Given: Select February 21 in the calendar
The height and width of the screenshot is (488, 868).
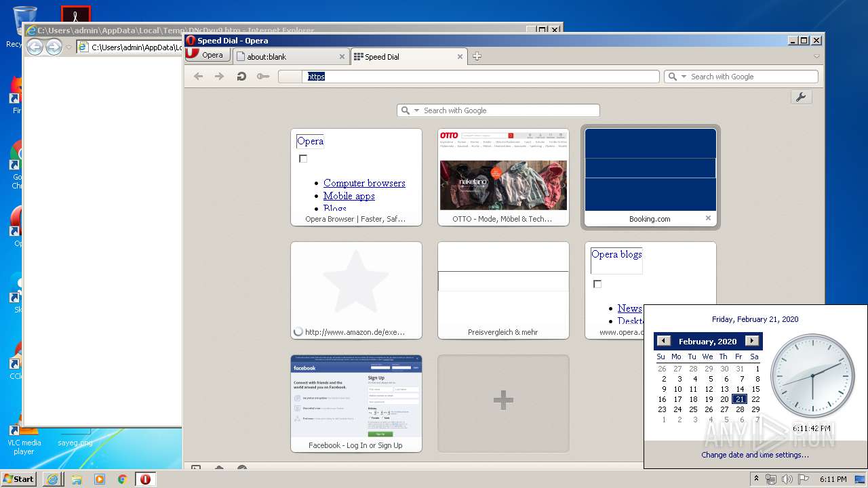Looking at the screenshot, I should click(739, 399).
